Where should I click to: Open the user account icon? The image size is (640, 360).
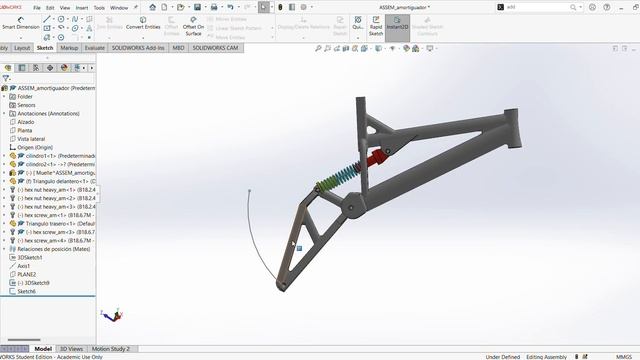pyautogui.click(x=592, y=7)
